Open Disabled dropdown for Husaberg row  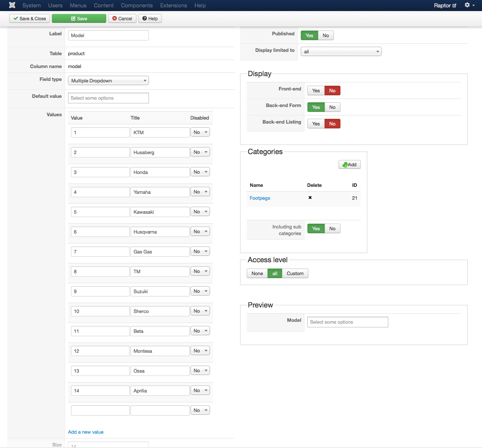tap(200, 152)
